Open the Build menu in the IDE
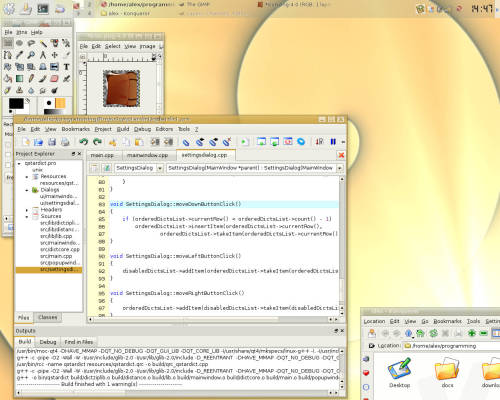Viewport: 500px width, 400px height. click(x=123, y=129)
